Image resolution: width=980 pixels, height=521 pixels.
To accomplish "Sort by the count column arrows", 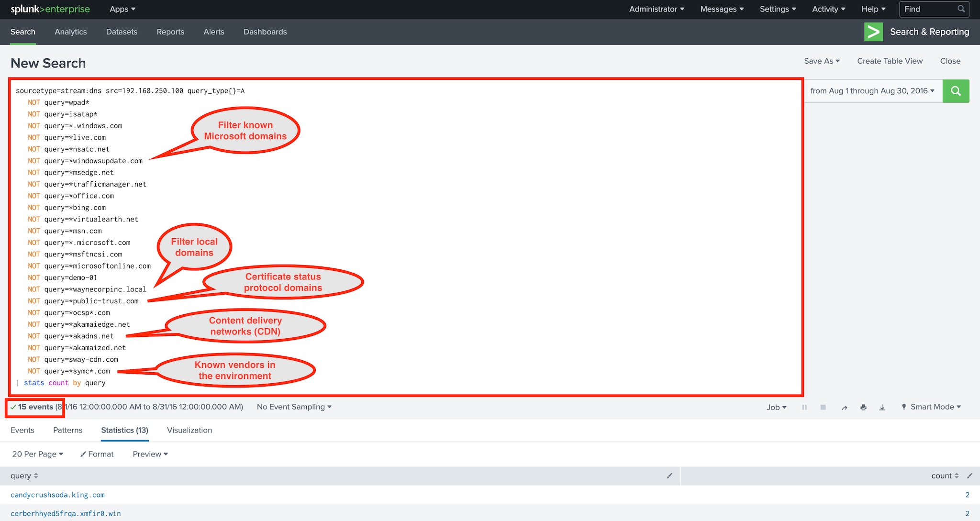I will [957, 476].
